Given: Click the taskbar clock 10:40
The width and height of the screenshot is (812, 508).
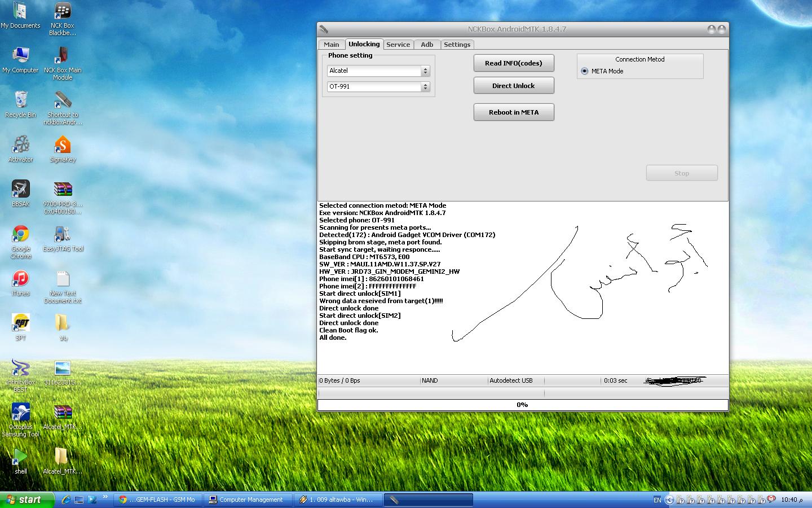Looking at the screenshot, I should (x=792, y=500).
